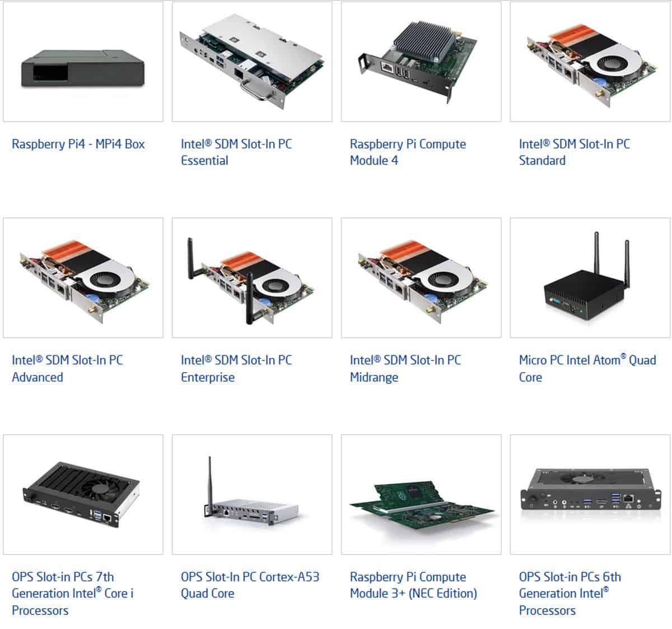Image resolution: width=672 pixels, height=629 pixels.
Task: Click the Intel SDM Slot-In PC Advanced picture
Action: coord(83,278)
